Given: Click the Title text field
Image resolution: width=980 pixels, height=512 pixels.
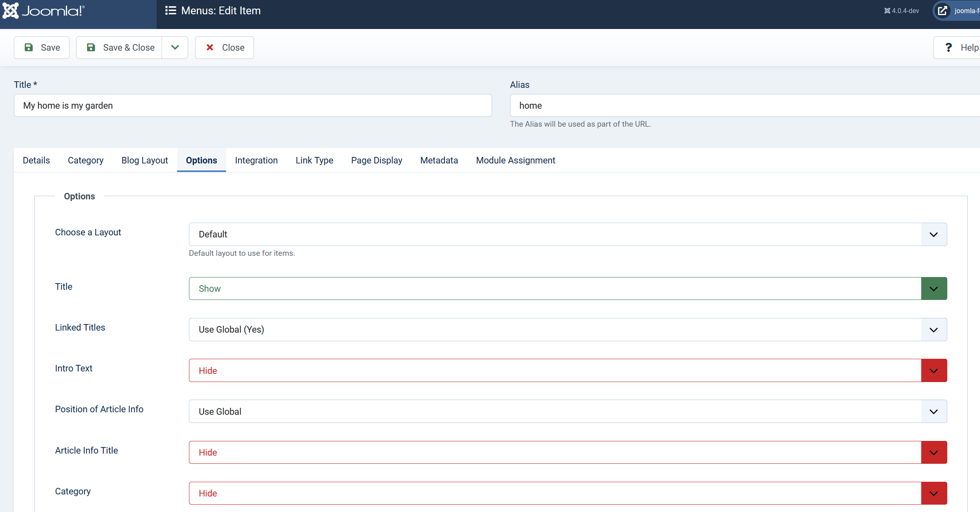Looking at the screenshot, I should (x=253, y=105).
